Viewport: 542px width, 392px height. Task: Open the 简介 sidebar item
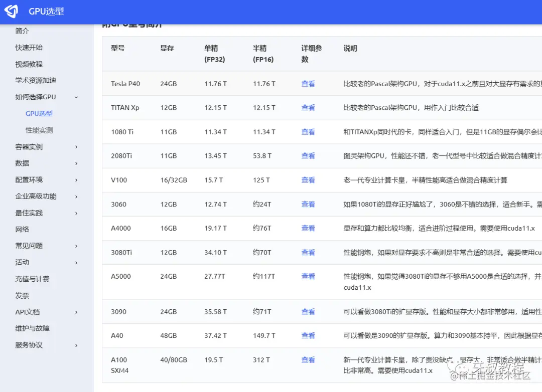coord(22,31)
